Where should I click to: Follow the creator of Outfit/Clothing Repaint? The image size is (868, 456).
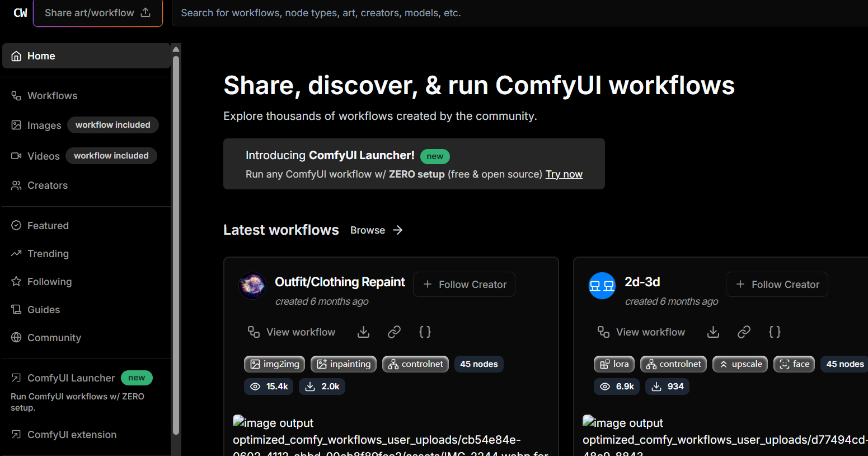(464, 285)
